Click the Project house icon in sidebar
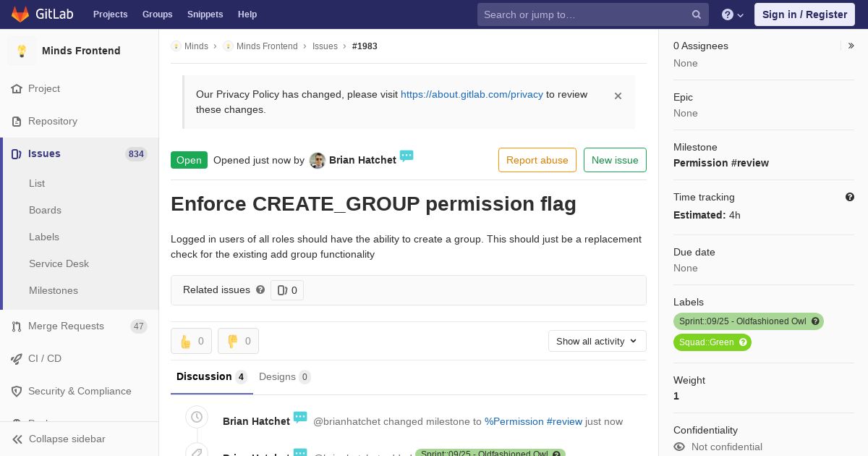868x456 pixels. [x=17, y=88]
